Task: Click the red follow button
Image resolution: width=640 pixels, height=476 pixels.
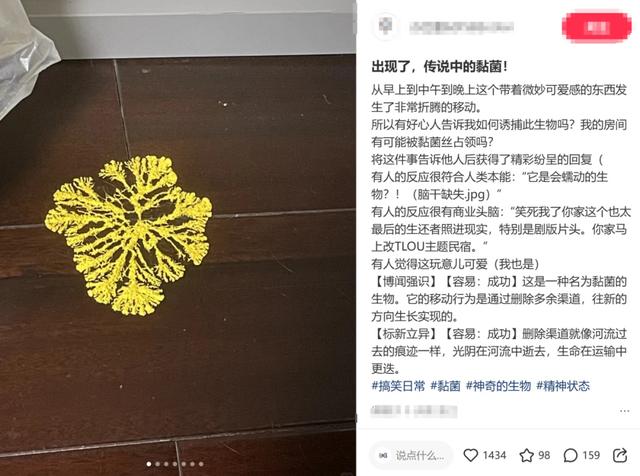Action: coord(597,27)
